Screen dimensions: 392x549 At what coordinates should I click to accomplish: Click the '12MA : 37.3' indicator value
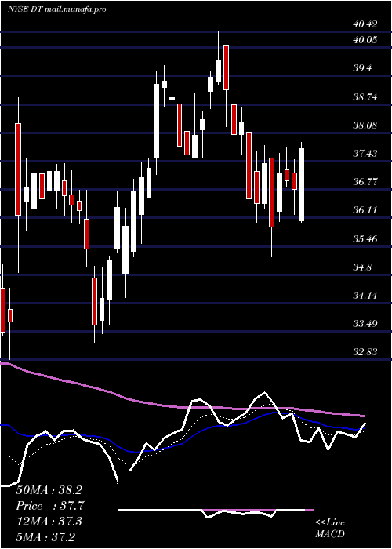pos(49,521)
